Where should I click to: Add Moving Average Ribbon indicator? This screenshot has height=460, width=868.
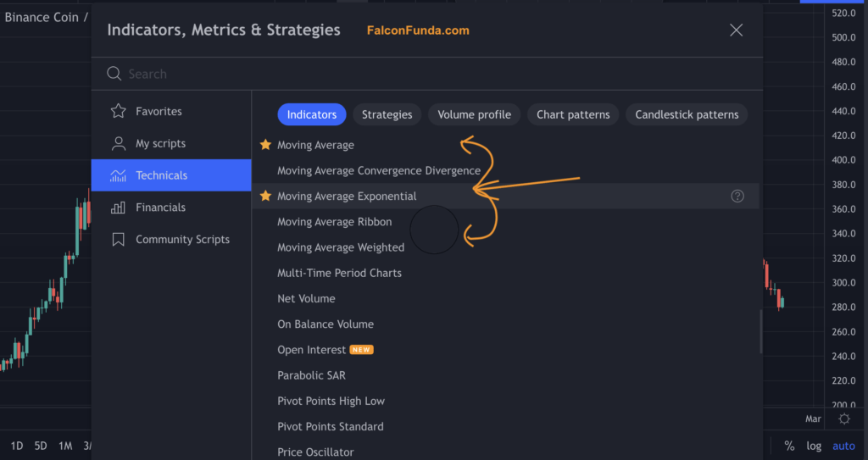[334, 221]
